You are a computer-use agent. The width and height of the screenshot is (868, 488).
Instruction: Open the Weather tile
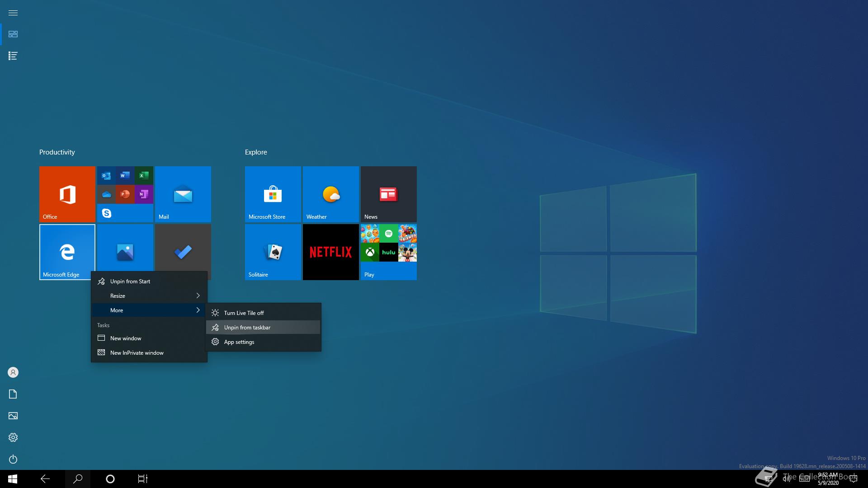(x=330, y=194)
